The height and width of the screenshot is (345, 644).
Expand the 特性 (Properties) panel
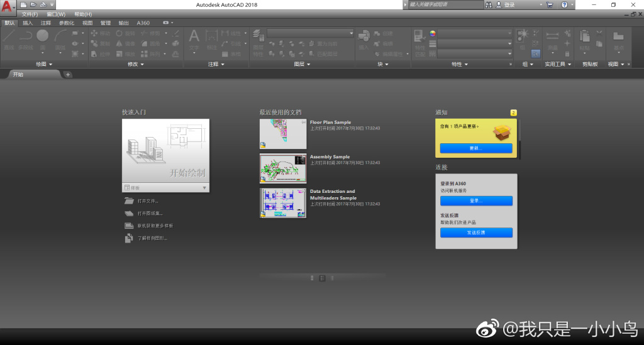coord(460,64)
